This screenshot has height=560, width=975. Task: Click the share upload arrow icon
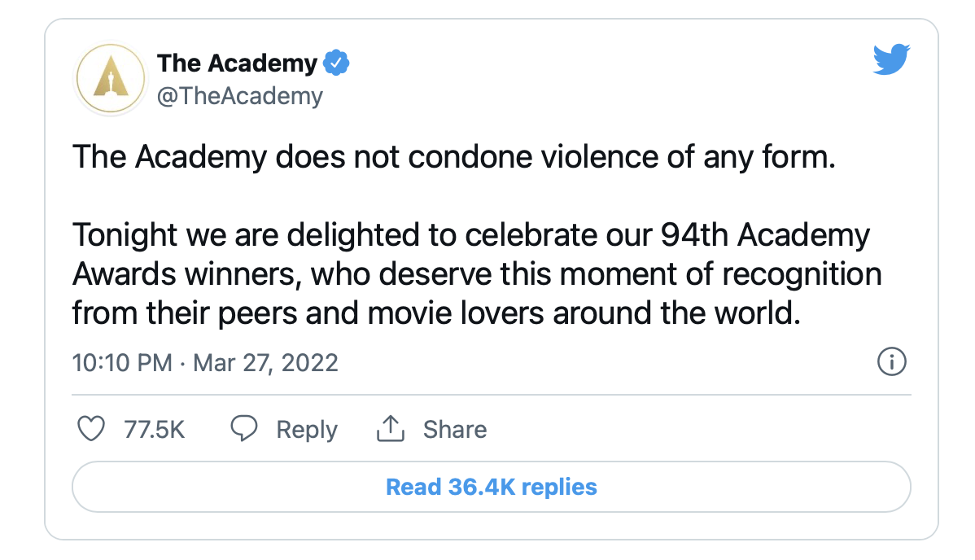tap(391, 428)
